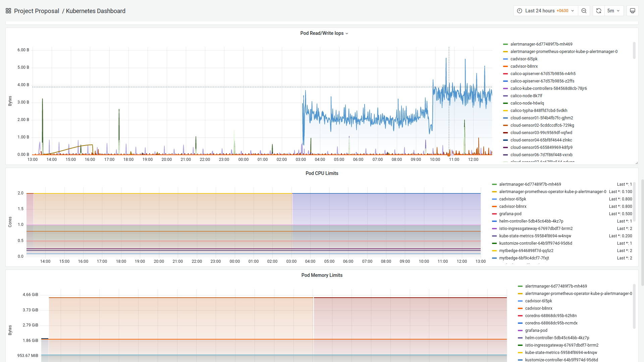Toggle cloud-sensor03-99c9569df-vqfwd series in legend
Image resolution: width=644 pixels, height=362 pixels.
coord(541,133)
